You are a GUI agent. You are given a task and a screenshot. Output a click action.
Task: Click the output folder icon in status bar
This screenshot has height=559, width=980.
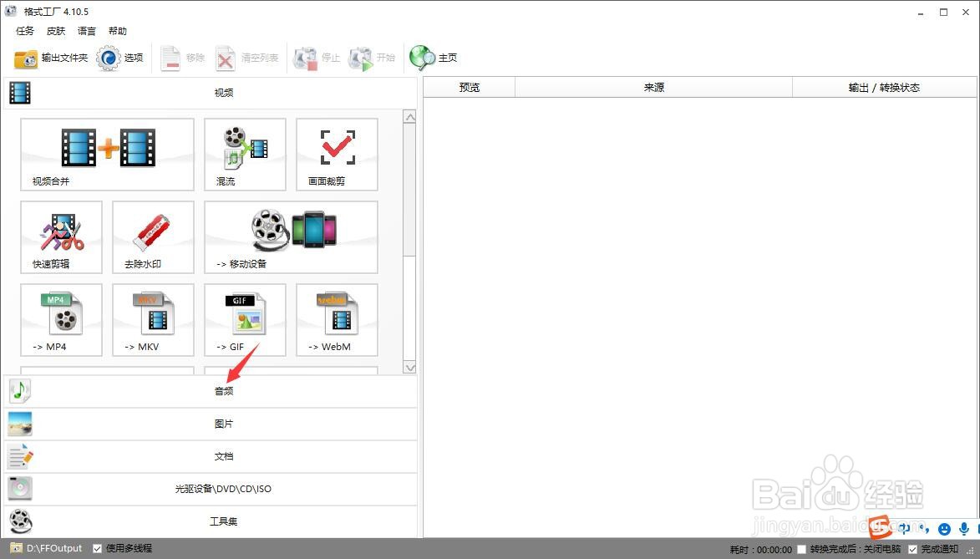coord(16,548)
